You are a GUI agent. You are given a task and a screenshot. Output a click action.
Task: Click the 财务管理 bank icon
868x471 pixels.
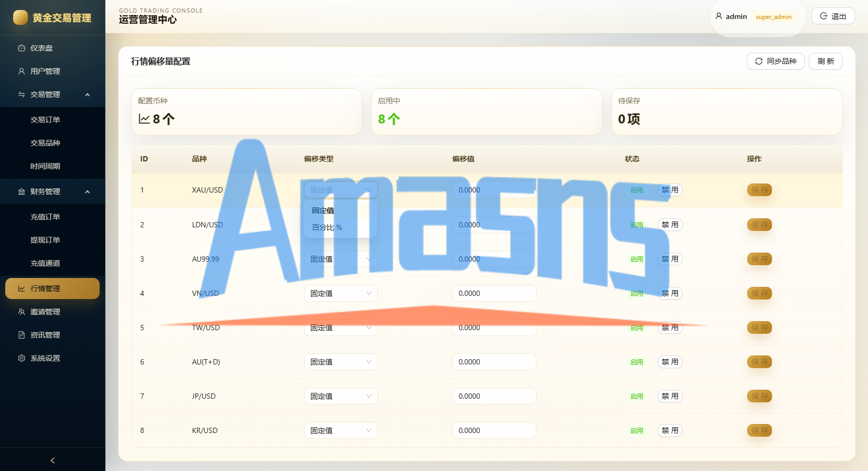22,191
